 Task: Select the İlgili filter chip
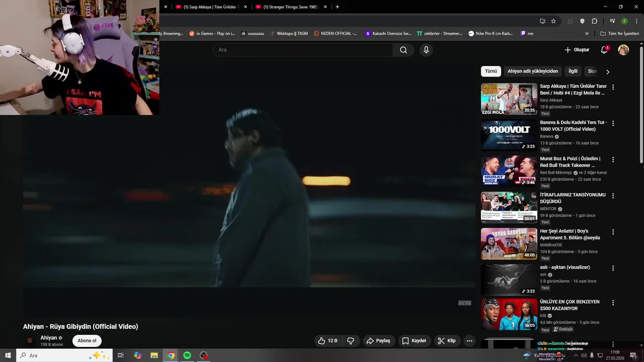573,71
